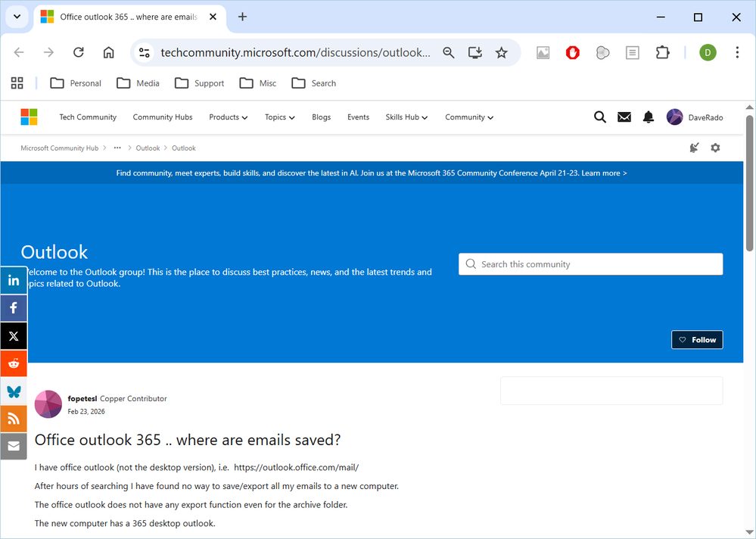The height and width of the screenshot is (539, 756).
Task: Open Chrome profile D avatar
Action: [708, 52]
